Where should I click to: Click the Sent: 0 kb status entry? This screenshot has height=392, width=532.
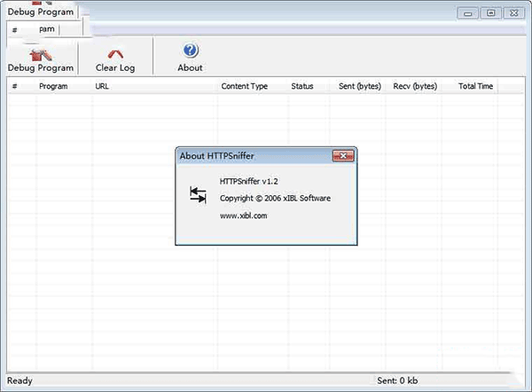pyautogui.click(x=397, y=380)
